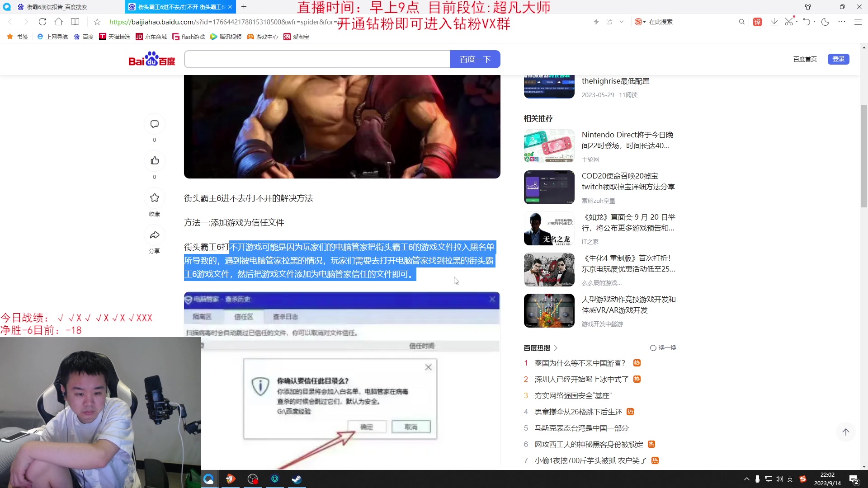The width and height of the screenshot is (868, 488).
Task: Open the notification center icon
Action: point(854,479)
